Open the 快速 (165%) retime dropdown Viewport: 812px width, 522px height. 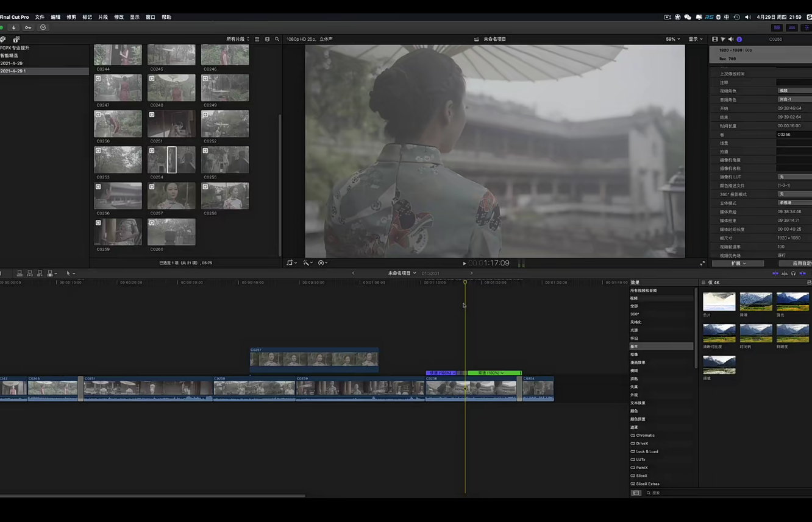point(441,373)
